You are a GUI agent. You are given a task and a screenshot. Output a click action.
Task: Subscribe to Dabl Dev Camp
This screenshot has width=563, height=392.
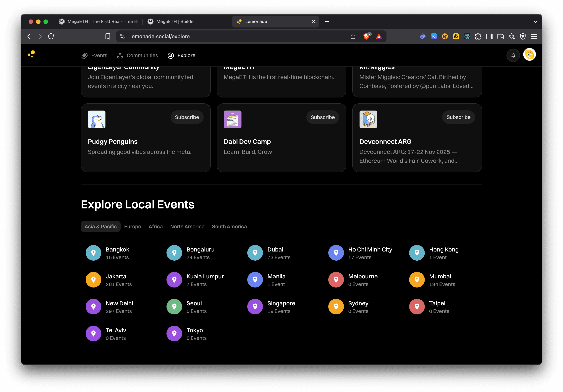click(x=323, y=117)
